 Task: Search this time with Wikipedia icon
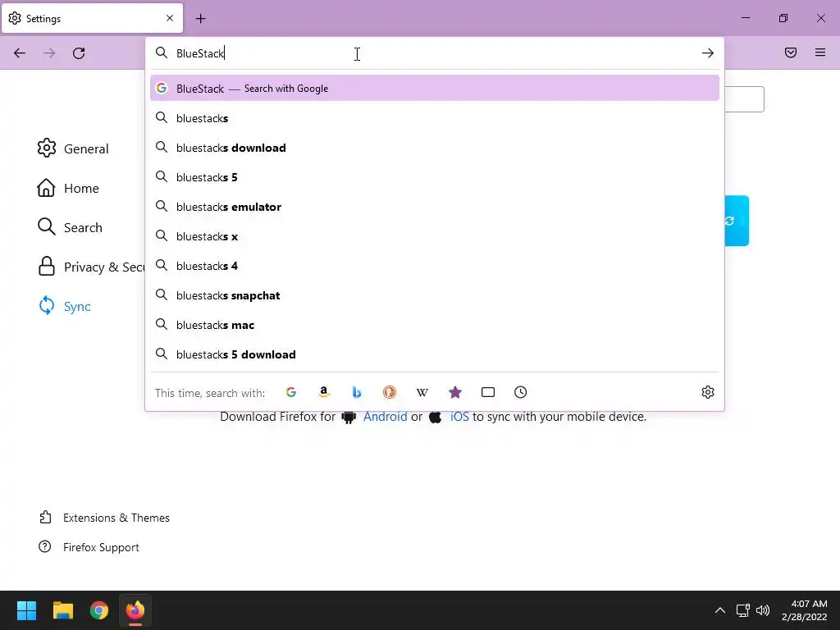[x=422, y=392]
